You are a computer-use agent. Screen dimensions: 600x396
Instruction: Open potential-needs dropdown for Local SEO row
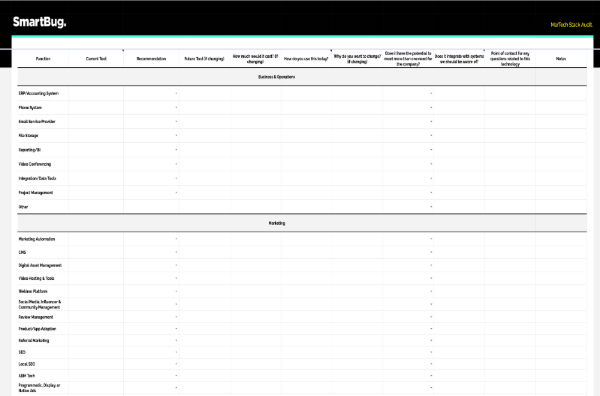click(x=431, y=364)
